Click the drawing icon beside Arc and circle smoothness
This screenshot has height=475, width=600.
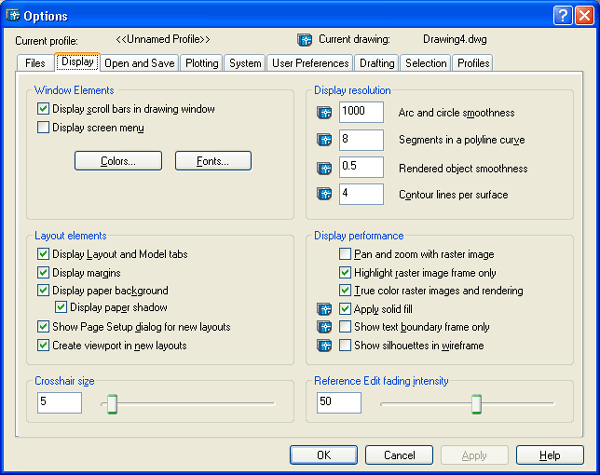pos(323,112)
